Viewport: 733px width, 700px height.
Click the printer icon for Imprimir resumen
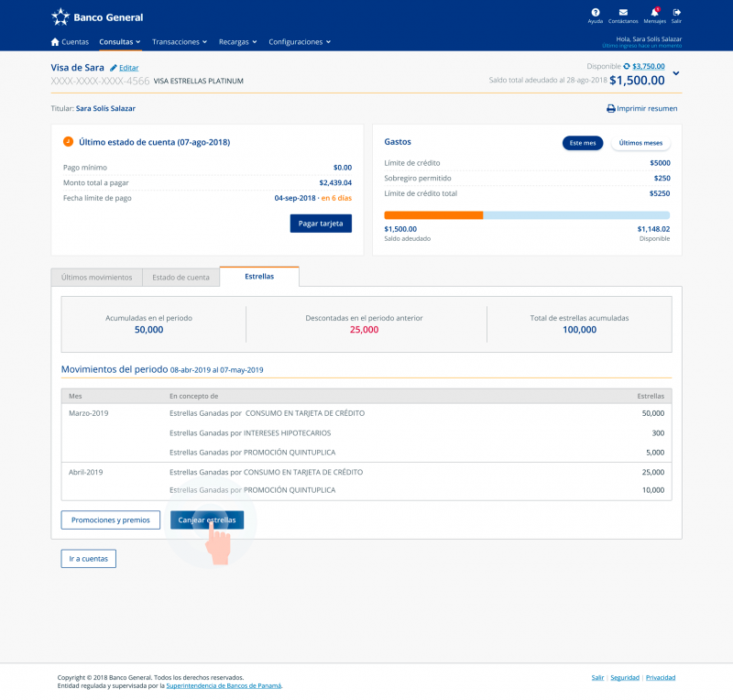pyautogui.click(x=611, y=108)
